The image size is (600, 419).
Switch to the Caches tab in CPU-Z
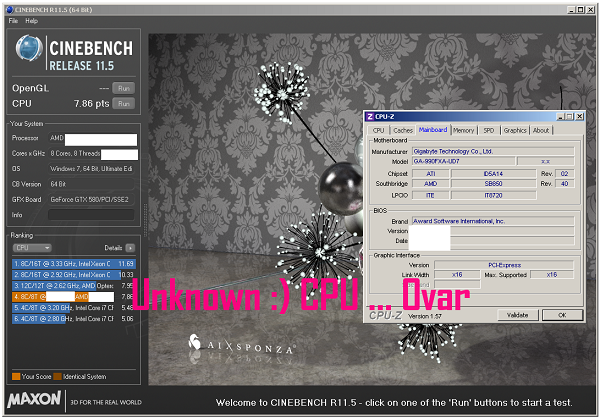tap(403, 130)
